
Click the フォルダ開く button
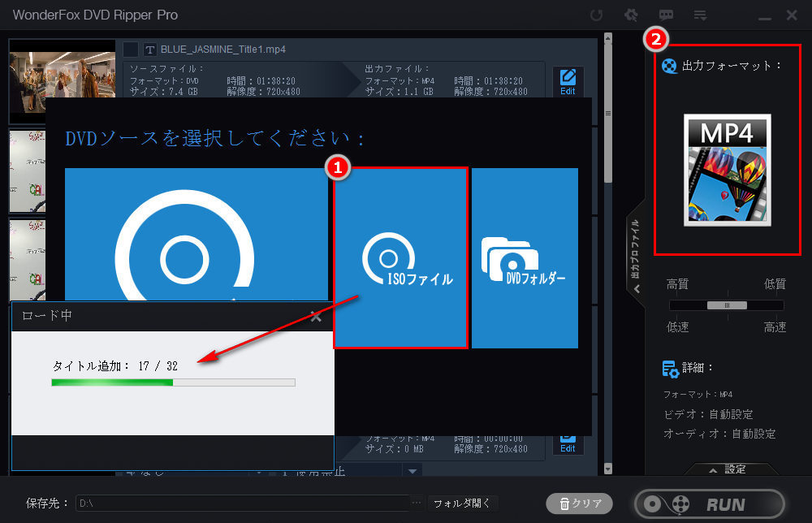[x=463, y=504]
